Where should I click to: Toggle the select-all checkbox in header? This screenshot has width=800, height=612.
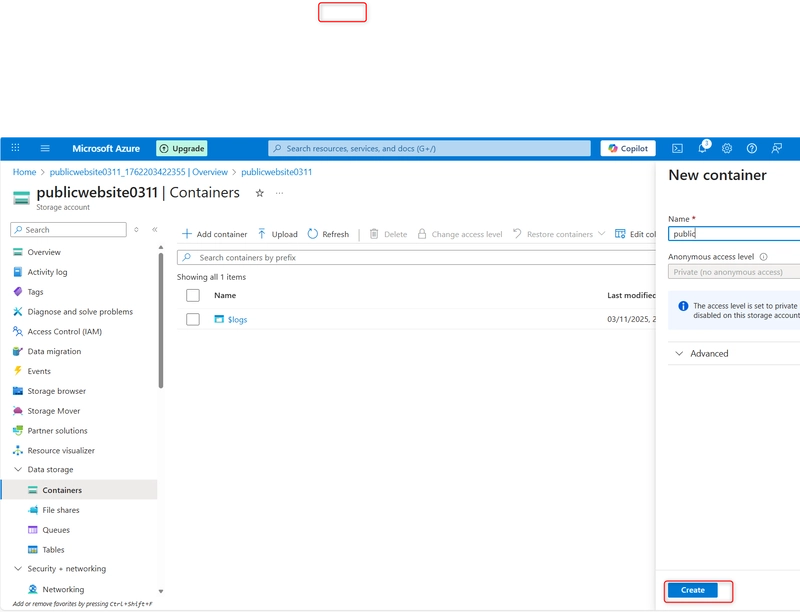tap(193, 296)
